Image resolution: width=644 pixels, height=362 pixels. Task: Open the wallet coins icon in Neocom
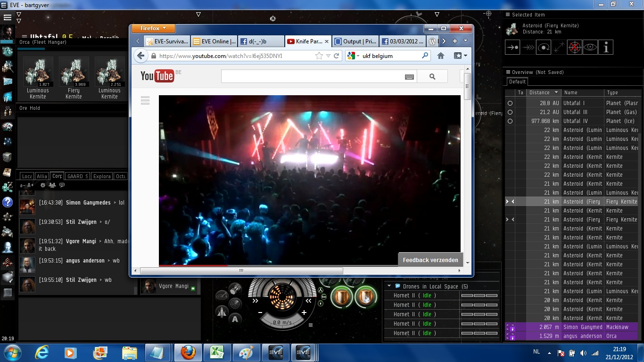tap(8, 187)
